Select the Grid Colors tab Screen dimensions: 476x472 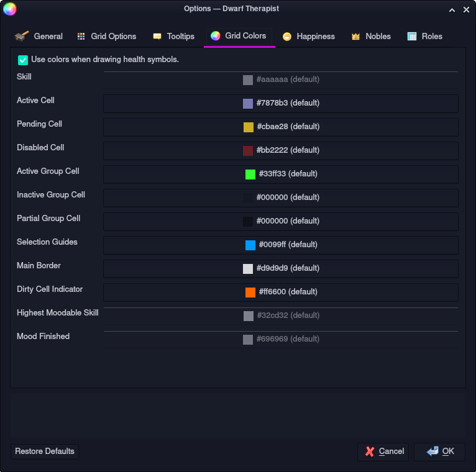click(x=238, y=37)
